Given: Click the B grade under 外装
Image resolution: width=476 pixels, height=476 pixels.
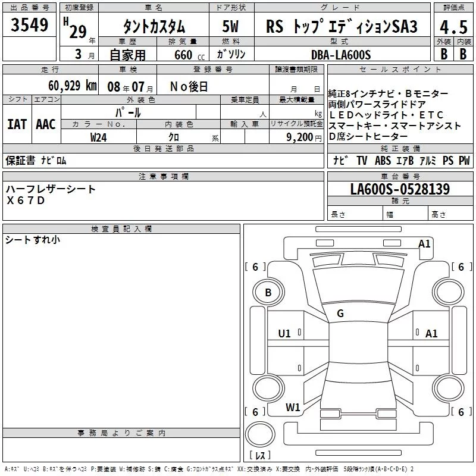Looking at the screenshot, I should click(x=444, y=54).
